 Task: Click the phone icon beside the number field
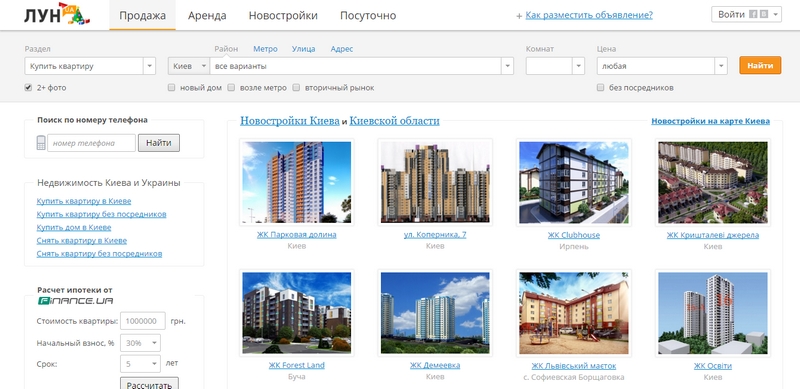pyautogui.click(x=41, y=143)
